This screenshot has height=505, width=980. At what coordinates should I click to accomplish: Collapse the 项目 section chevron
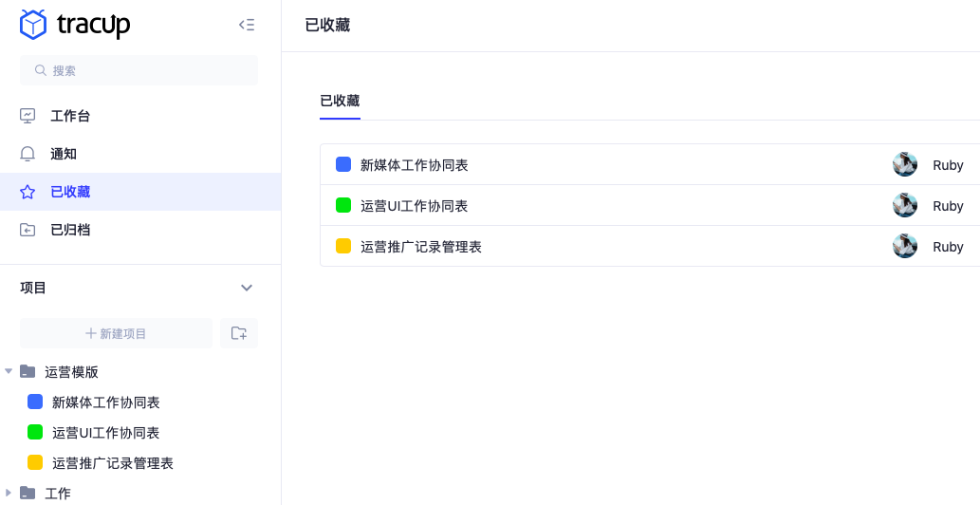pyautogui.click(x=247, y=289)
